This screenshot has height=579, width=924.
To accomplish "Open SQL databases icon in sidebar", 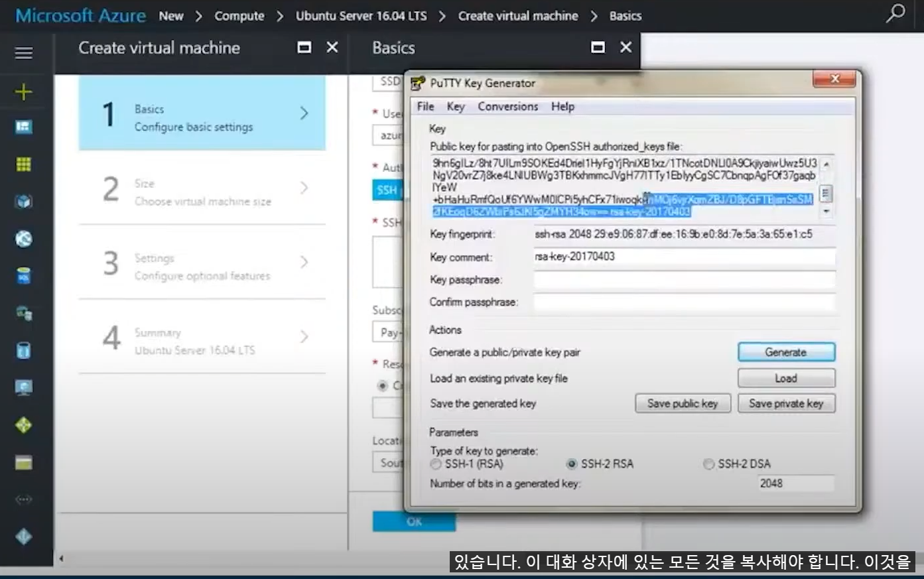I will pyautogui.click(x=24, y=276).
